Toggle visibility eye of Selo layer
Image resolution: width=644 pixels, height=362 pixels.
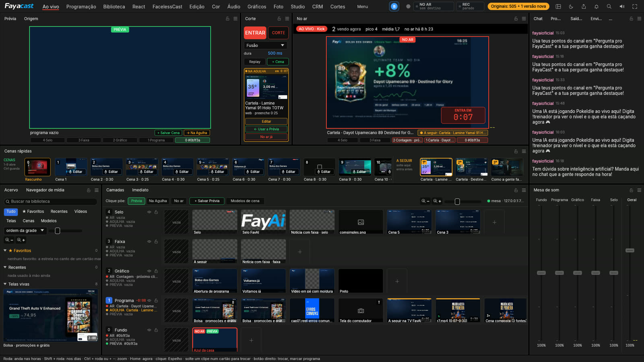pos(149,212)
